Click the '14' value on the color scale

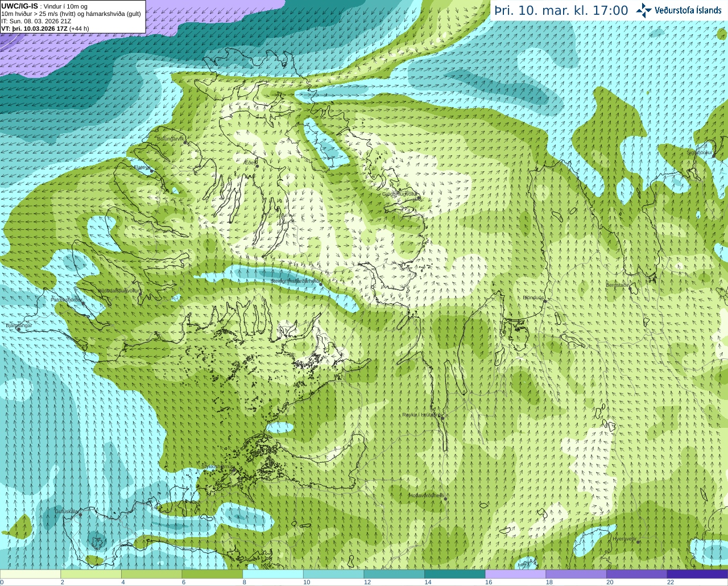428,582
